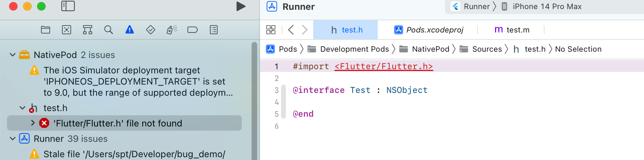The height and width of the screenshot is (160, 644).
Task: Open the Project navigator folder icon
Action: pyautogui.click(x=46, y=30)
